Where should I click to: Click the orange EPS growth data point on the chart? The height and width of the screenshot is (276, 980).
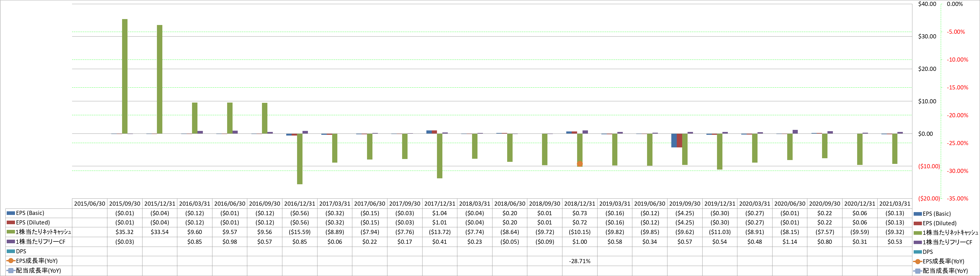point(580,164)
